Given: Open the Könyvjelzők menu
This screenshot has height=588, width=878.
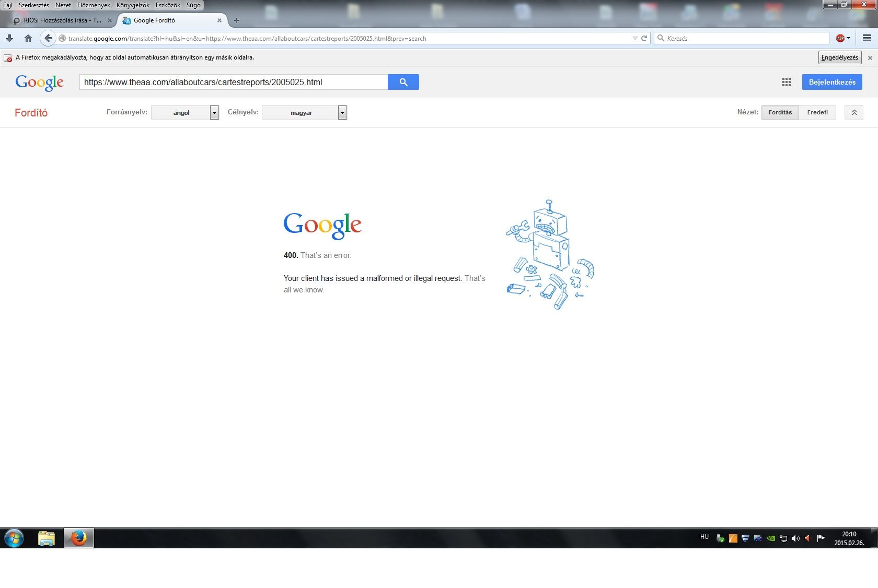Looking at the screenshot, I should click(x=133, y=5).
